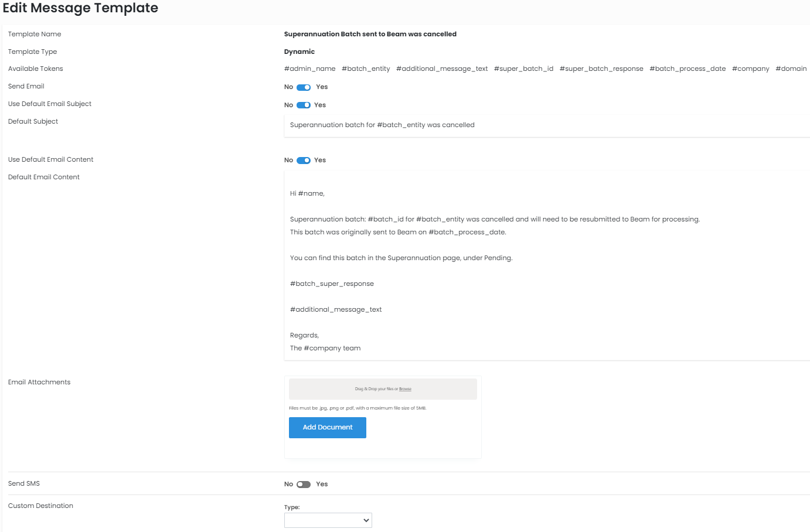Select the #additional_message_text available token
The image size is (810, 532).
[x=441, y=69]
